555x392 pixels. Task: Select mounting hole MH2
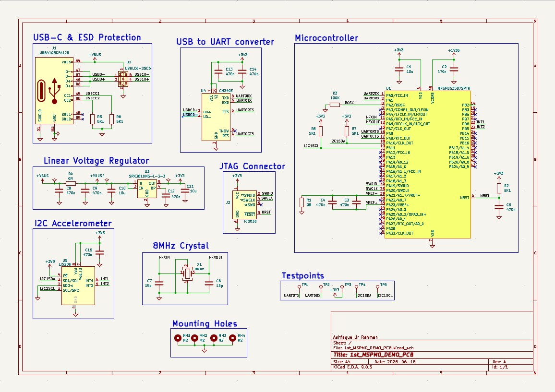(194, 338)
